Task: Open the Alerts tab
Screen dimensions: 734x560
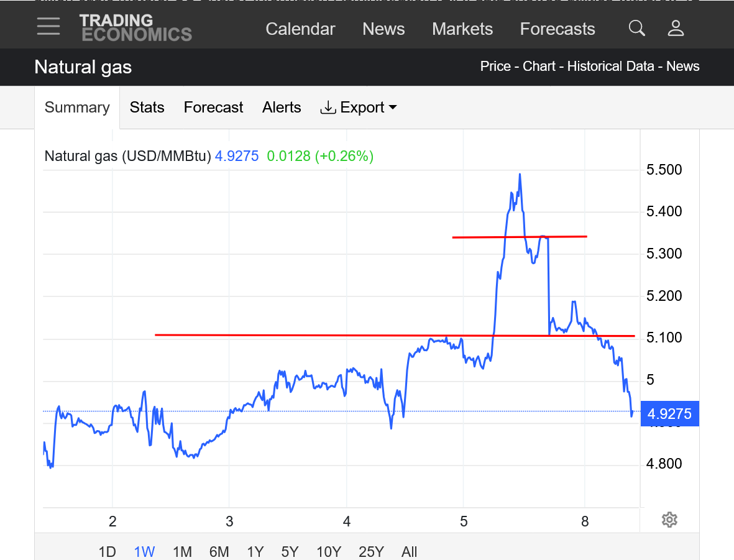Action: 282,108
